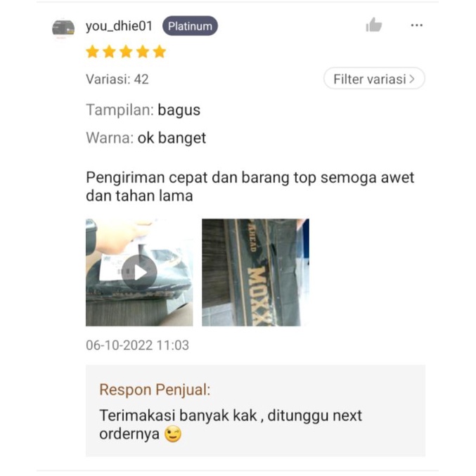Open the MOXX product photo thumbnail
This screenshot has width=476, height=476.
[x=256, y=272]
